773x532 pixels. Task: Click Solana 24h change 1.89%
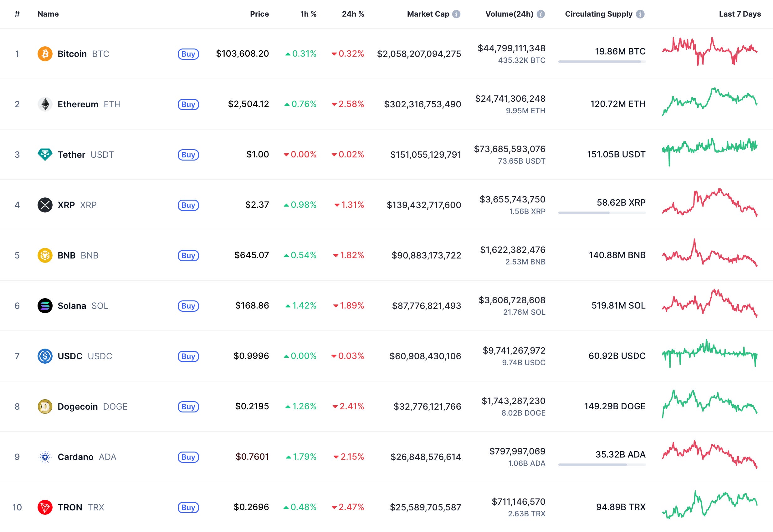click(x=348, y=305)
